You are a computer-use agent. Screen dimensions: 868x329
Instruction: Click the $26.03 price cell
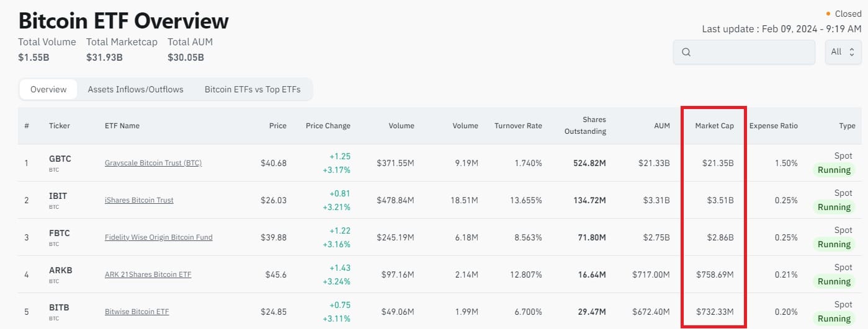point(274,200)
